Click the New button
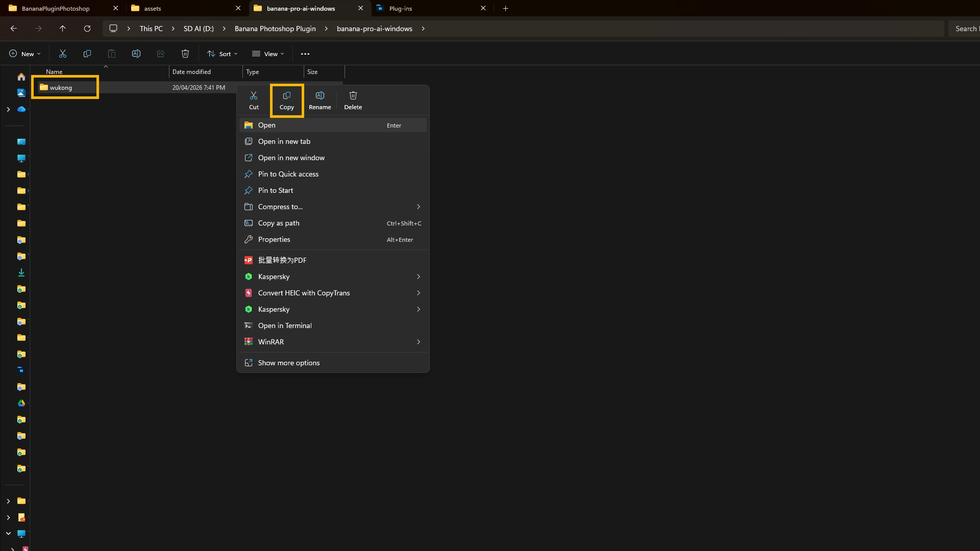Image resolution: width=980 pixels, height=551 pixels. point(24,54)
